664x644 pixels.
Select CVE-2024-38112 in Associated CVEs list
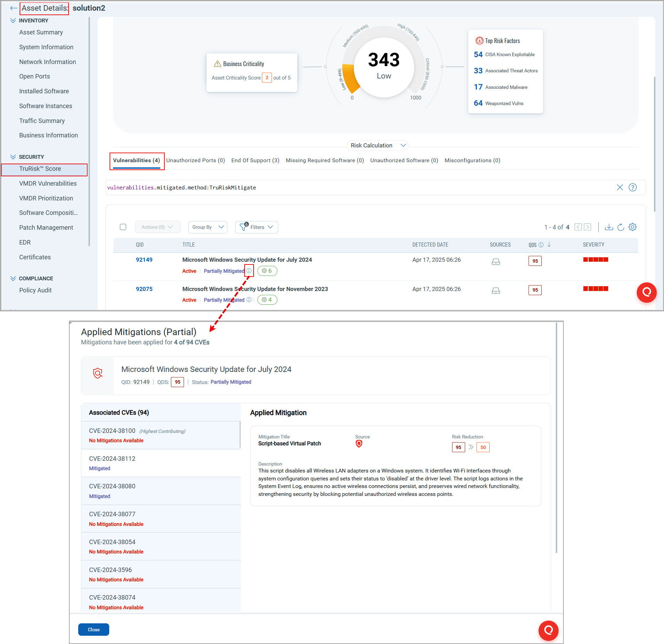click(112, 459)
